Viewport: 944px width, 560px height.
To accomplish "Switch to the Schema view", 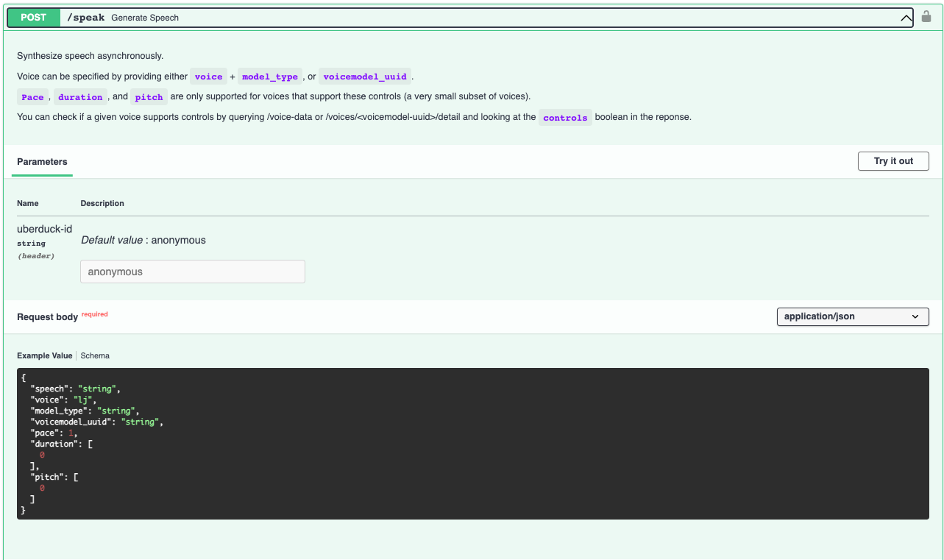I will pyautogui.click(x=94, y=355).
